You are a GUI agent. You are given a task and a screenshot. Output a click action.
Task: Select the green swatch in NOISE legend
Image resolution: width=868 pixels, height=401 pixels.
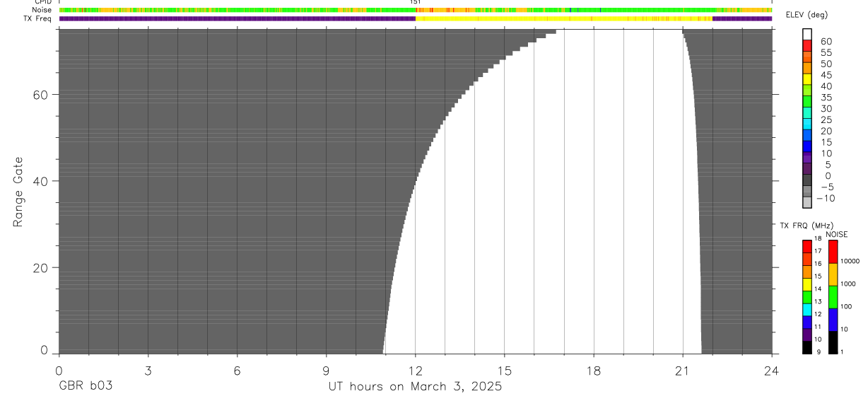(833, 297)
